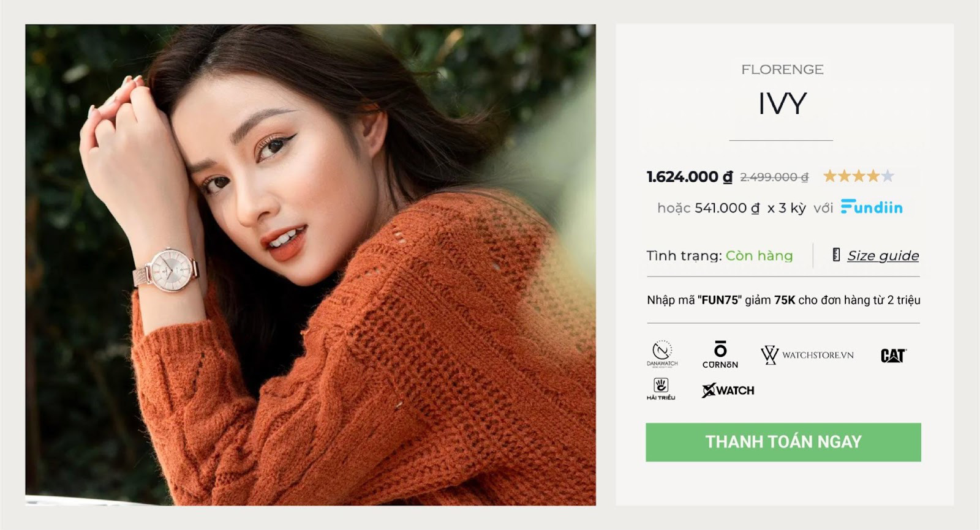Select the XWatch logo
Screen dimensions: 980x530
tap(728, 390)
